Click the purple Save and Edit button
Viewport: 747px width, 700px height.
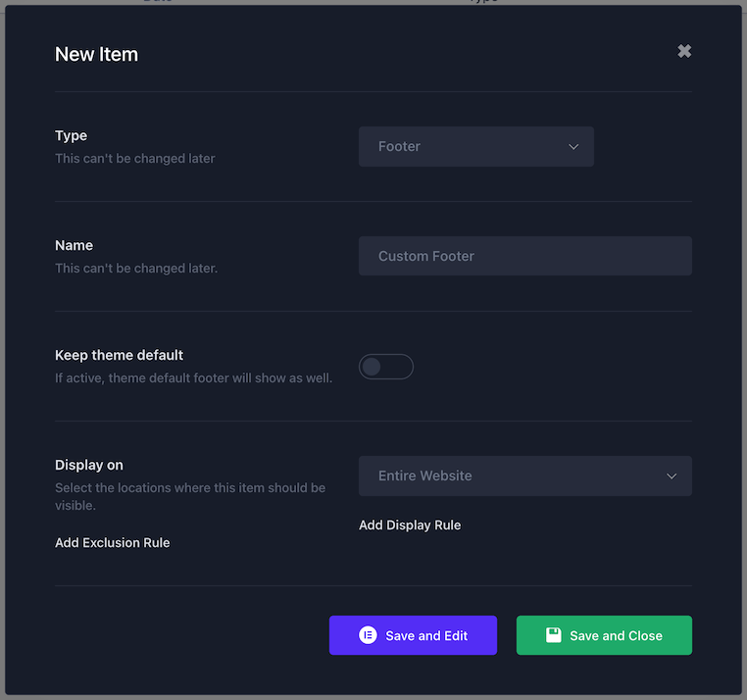click(413, 634)
